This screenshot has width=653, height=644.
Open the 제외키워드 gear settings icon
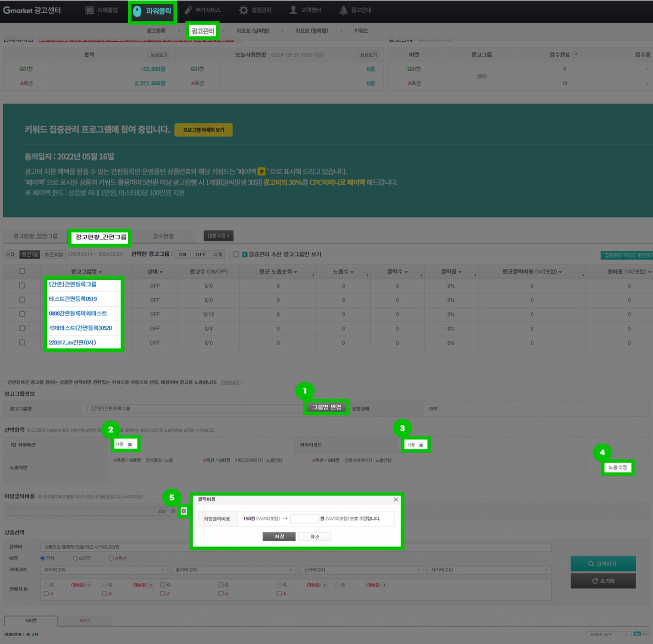tap(421, 445)
